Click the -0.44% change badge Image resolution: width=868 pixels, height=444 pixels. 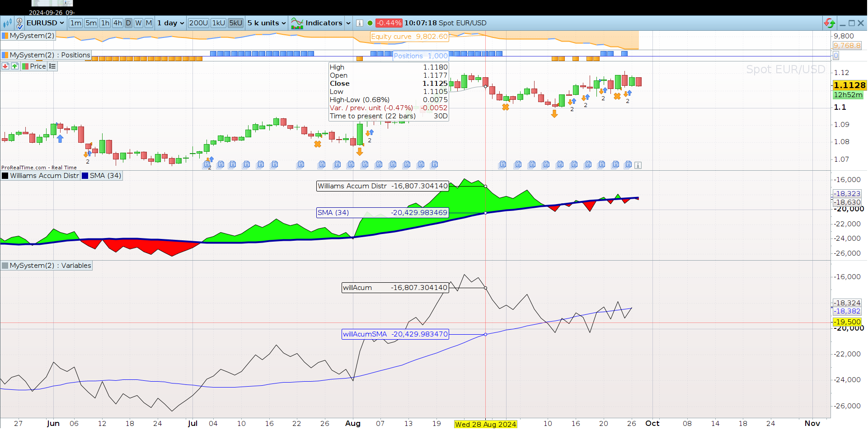click(389, 23)
